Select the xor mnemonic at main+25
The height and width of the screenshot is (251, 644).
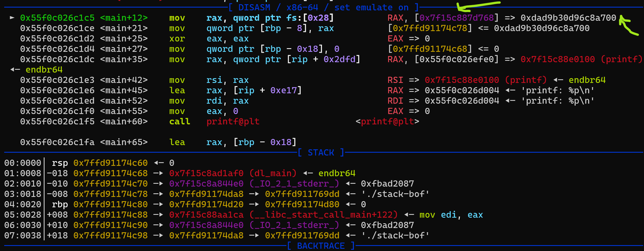tap(177, 38)
